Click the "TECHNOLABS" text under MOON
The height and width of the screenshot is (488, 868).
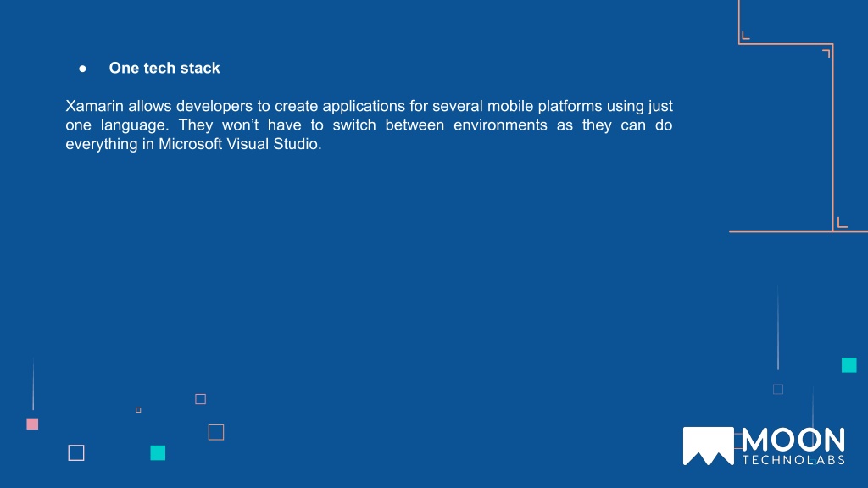click(x=793, y=460)
